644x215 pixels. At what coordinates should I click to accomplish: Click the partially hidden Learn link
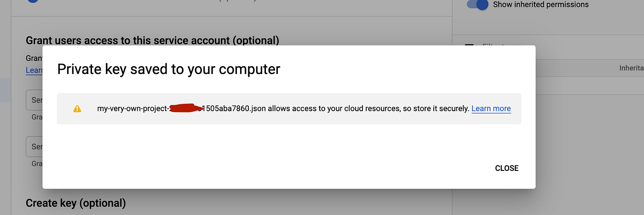tap(34, 70)
